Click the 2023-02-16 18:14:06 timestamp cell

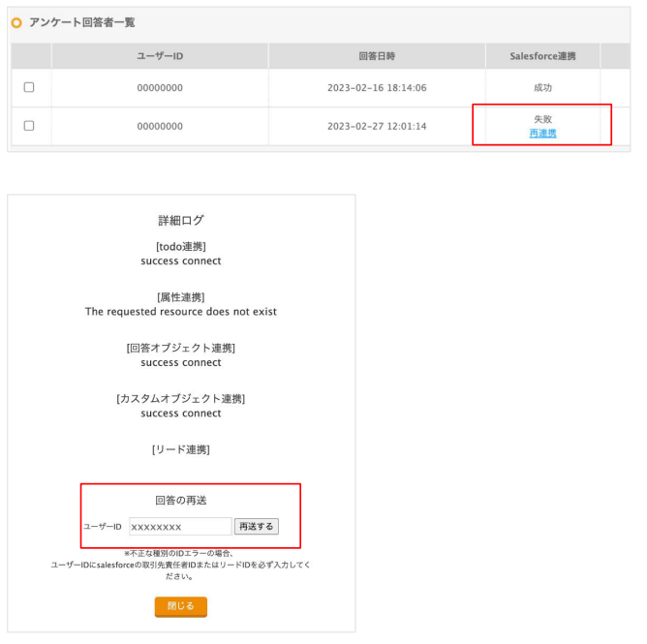(377, 88)
